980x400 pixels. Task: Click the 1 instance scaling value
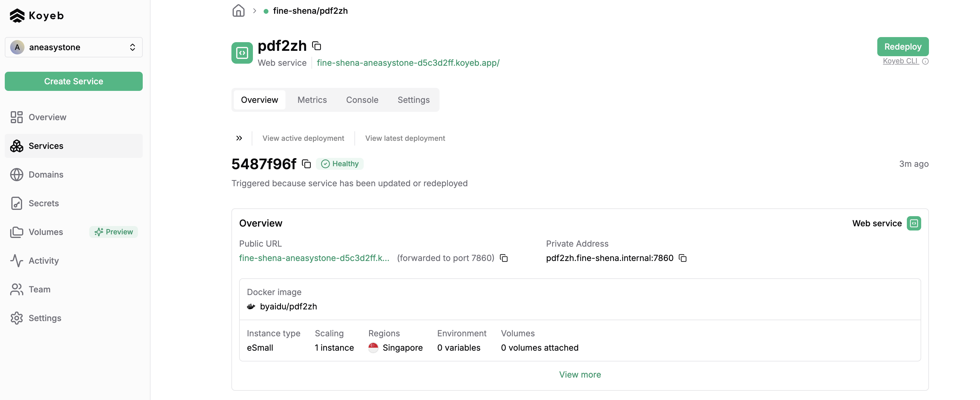(x=334, y=347)
